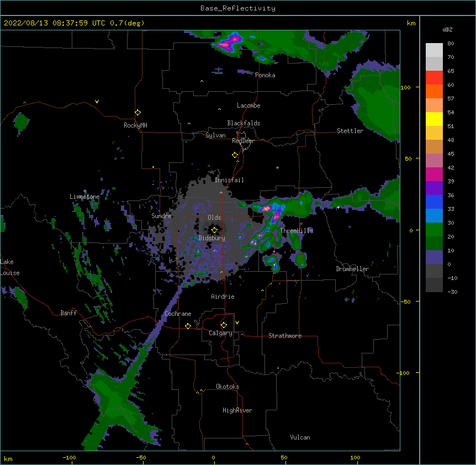This screenshot has height=465, width=476.
Task: Click the km unit label at top right
Action: (x=411, y=23)
